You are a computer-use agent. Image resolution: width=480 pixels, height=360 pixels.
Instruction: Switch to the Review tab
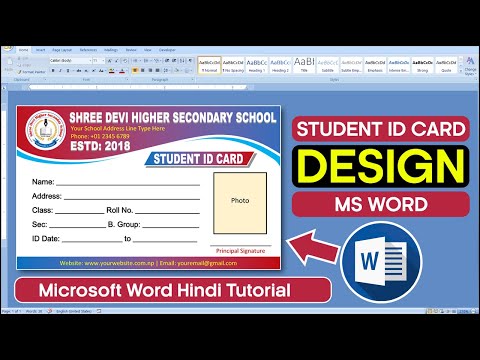(x=131, y=50)
